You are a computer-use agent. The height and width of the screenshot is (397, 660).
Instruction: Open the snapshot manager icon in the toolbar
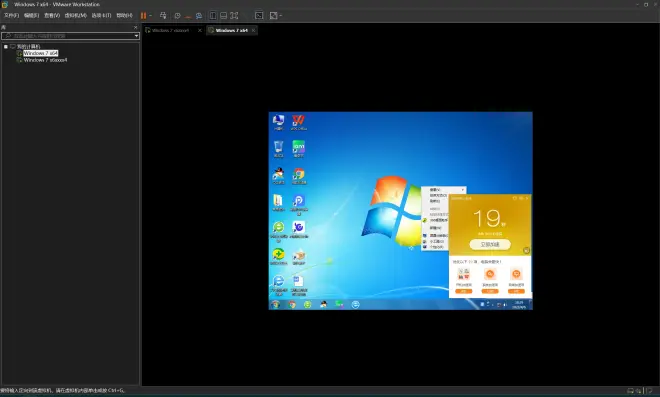point(199,16)
